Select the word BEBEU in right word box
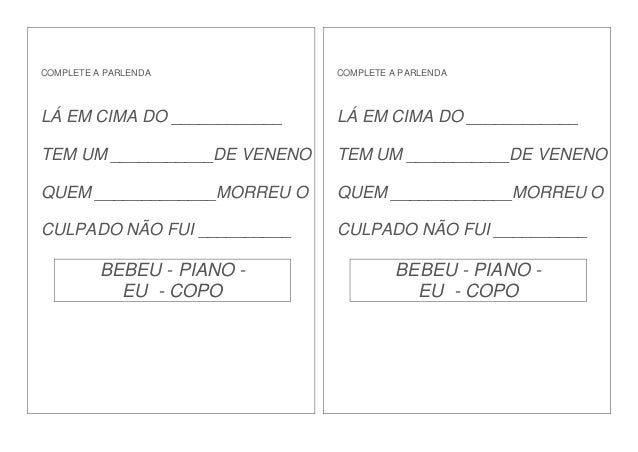Image resolution: width=638 pixels, height=452 pixels. click(x=427, y=271)
